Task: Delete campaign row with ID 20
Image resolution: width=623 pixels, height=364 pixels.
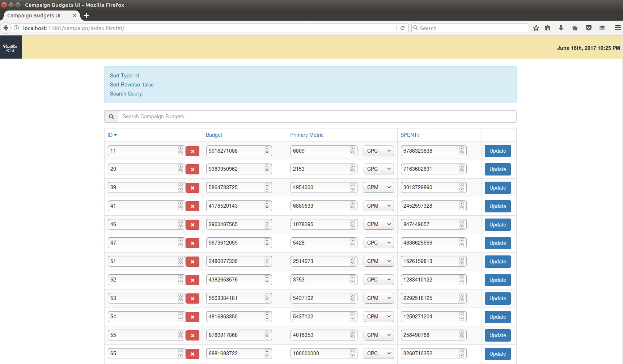Action: (x=192, y=169)
